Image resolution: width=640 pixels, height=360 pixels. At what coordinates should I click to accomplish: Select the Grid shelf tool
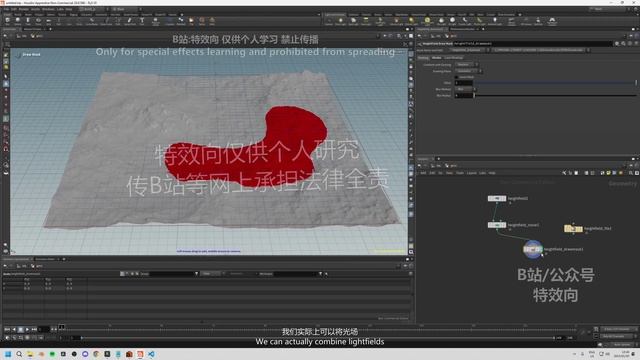(49, 21)
